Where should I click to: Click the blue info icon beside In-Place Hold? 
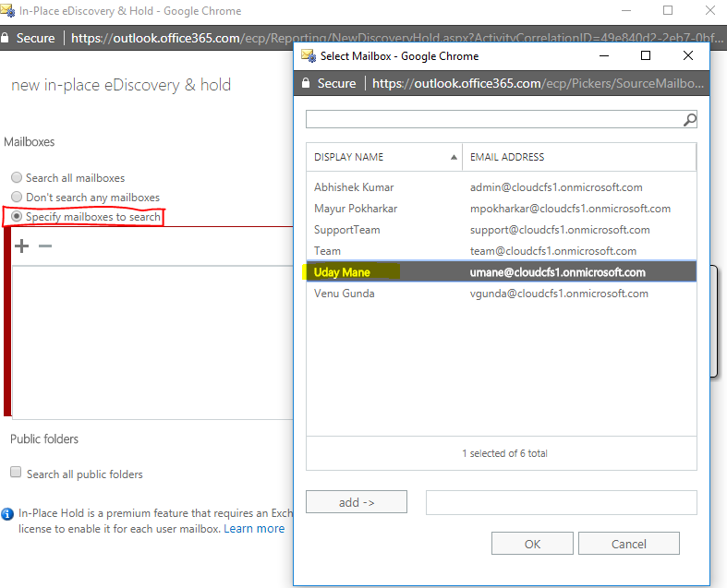click(7, 512)
